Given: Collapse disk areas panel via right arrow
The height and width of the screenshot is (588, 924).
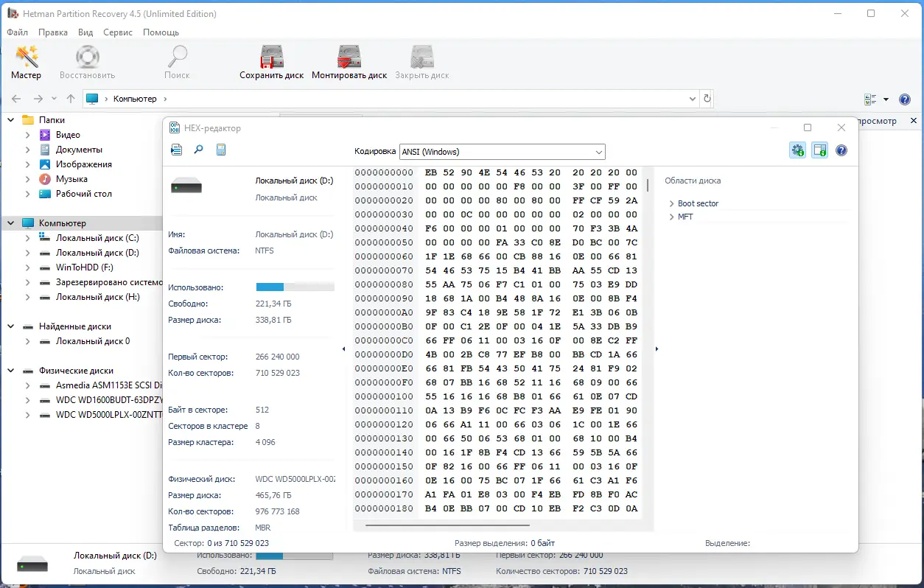Looking at the screenshot, I should click(x=657, y=349).
